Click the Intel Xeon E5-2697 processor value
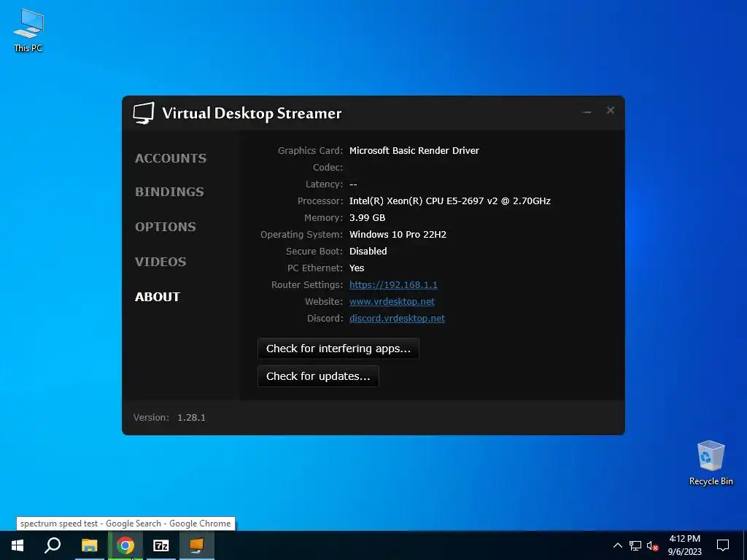Viewport: 747px width, 560px height. coord(449,201)
